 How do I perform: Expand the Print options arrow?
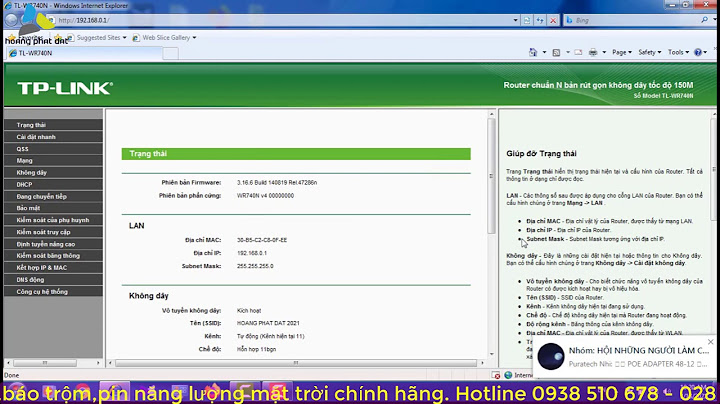tap(604, 52)
